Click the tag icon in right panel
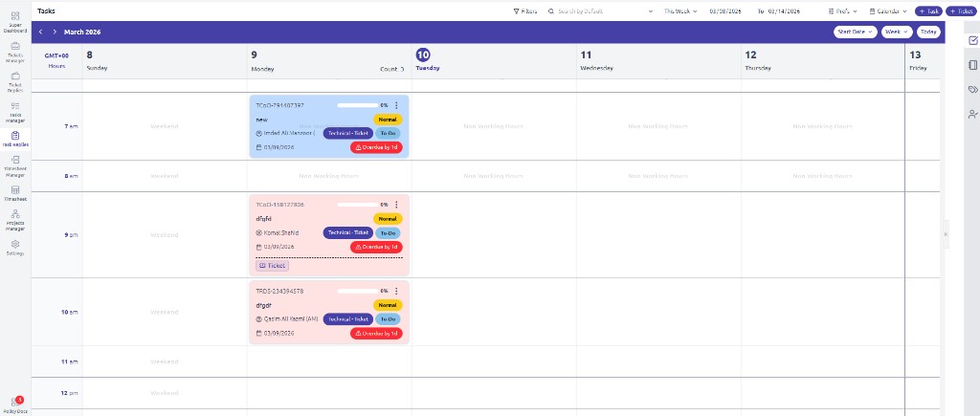980x416 pixels. tap(972, 90)
